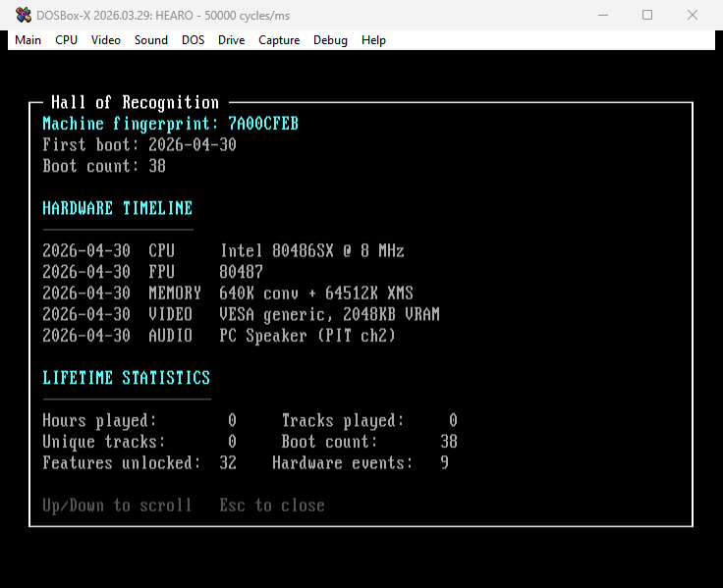Open the Capture menu
The image size is (723, 588).
coord(279,40)
